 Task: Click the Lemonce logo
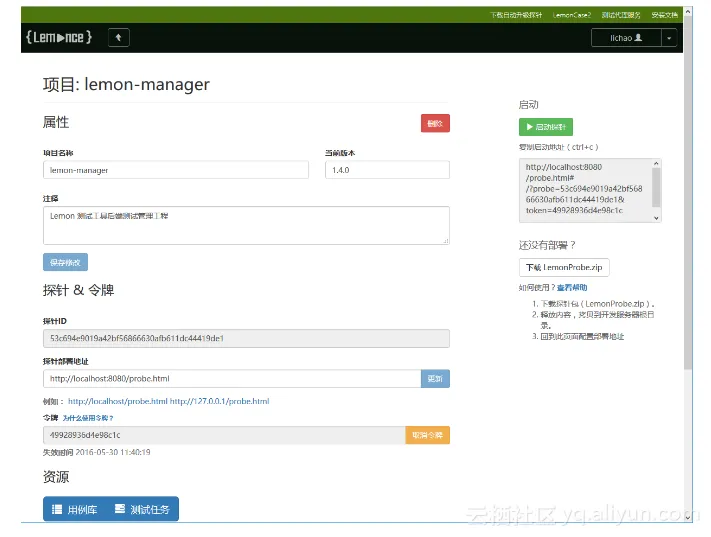[58, 37]
